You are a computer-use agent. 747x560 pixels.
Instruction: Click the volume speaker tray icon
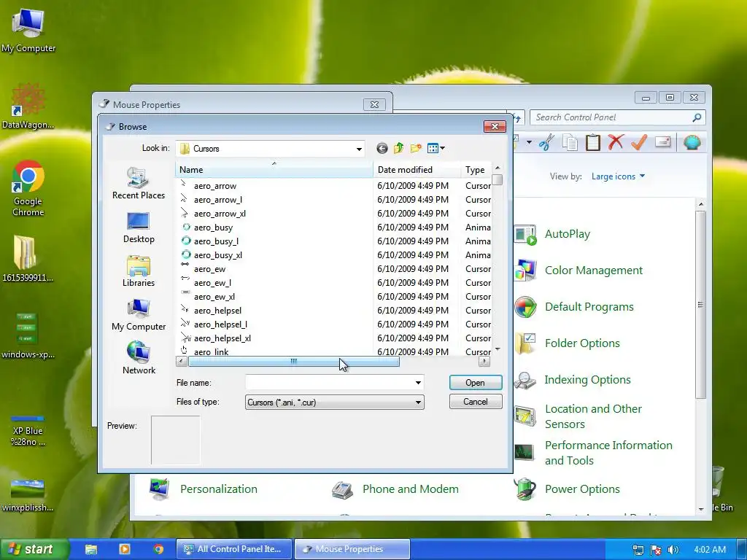click(673, 550)
